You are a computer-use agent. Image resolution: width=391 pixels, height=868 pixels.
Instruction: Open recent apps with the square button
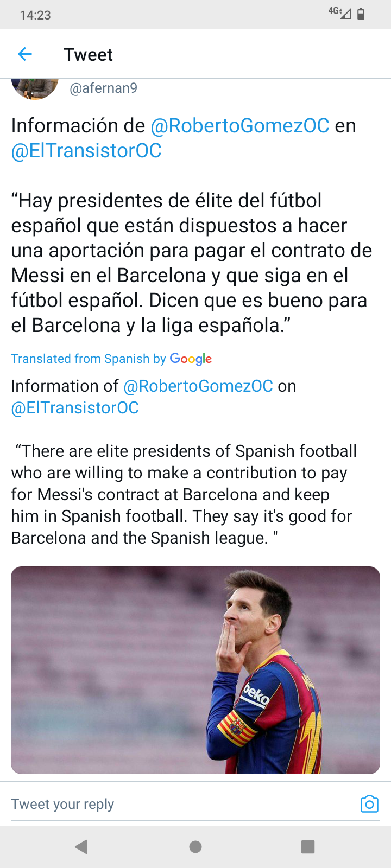tap(308, 847)
